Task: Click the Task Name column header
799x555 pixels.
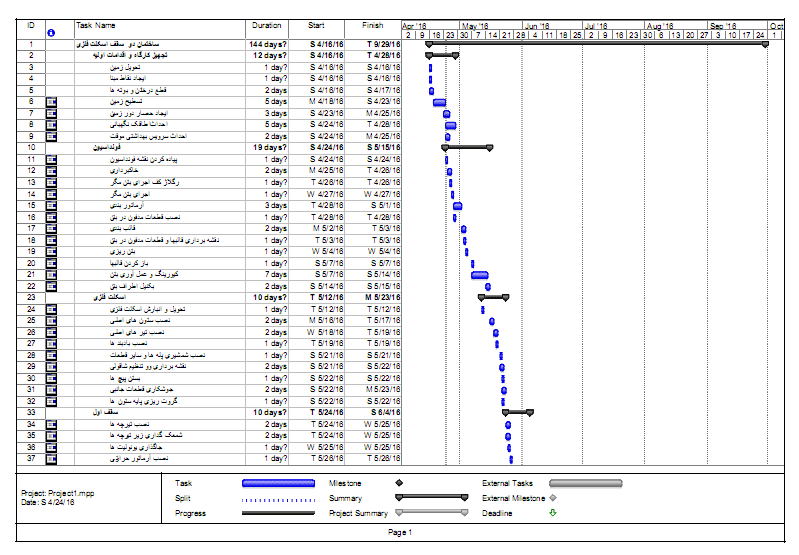Action: 96,25
